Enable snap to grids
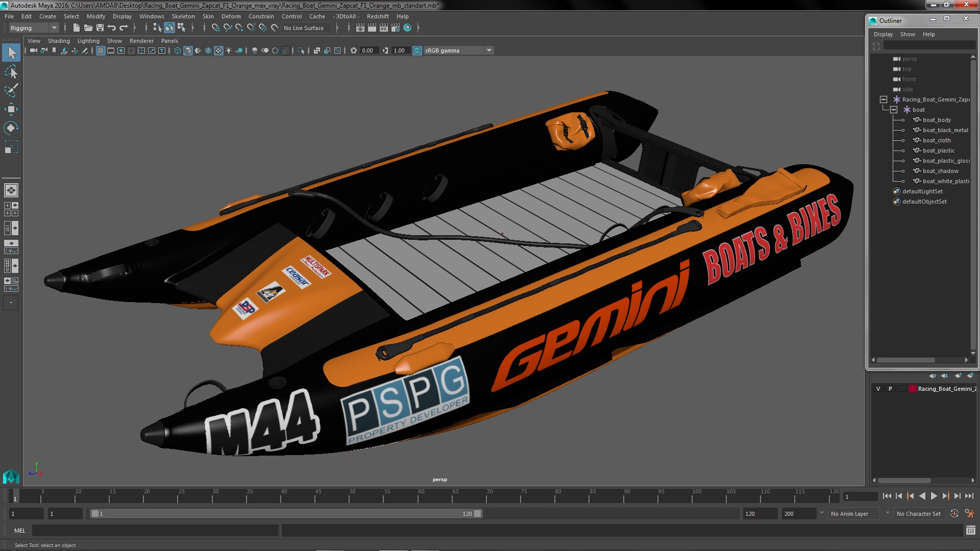The width and height of the screenshot is (980, 551). [216, 28]
